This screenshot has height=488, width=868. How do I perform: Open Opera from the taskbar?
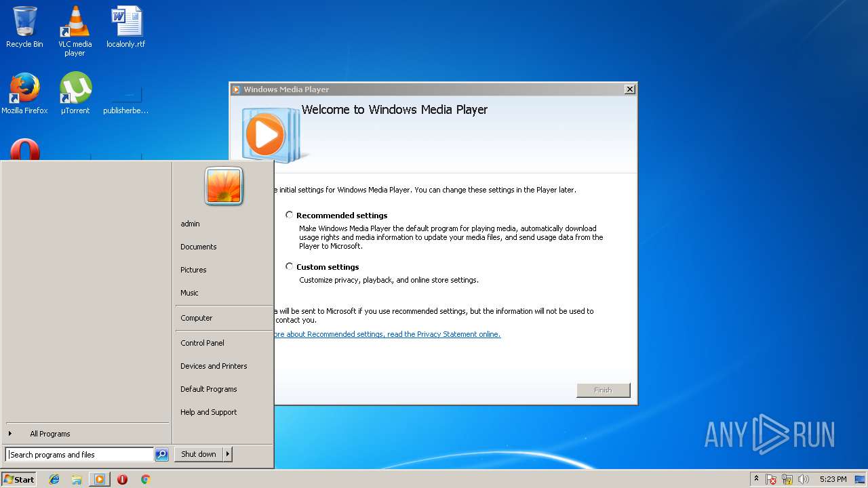[122, 479]
